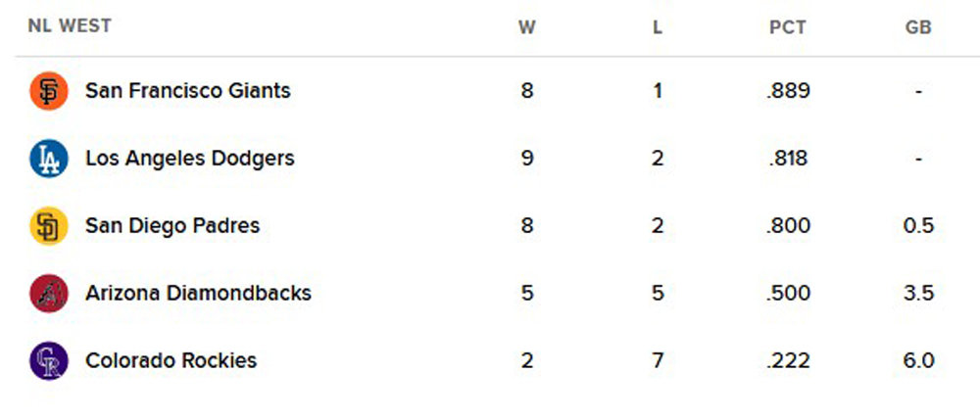Open the San Francisco Giants team link
Image resolution: width=980 pixels, height=420 pixels.
[x=187, y=91]
